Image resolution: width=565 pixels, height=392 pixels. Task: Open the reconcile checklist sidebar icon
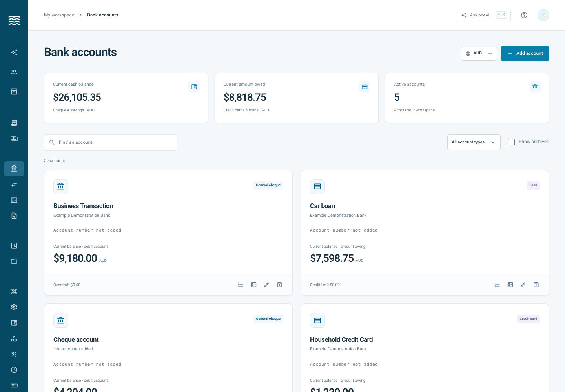(x=14, y=200)
